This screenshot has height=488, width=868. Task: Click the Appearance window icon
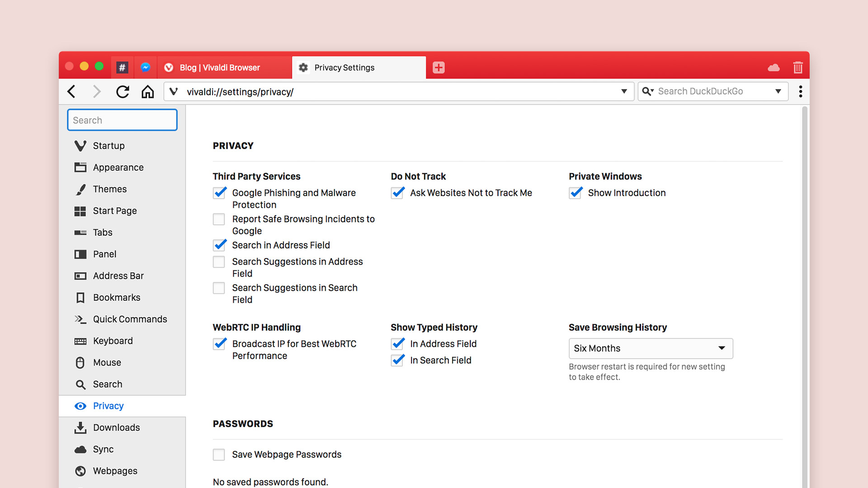[x=80, y=167]
